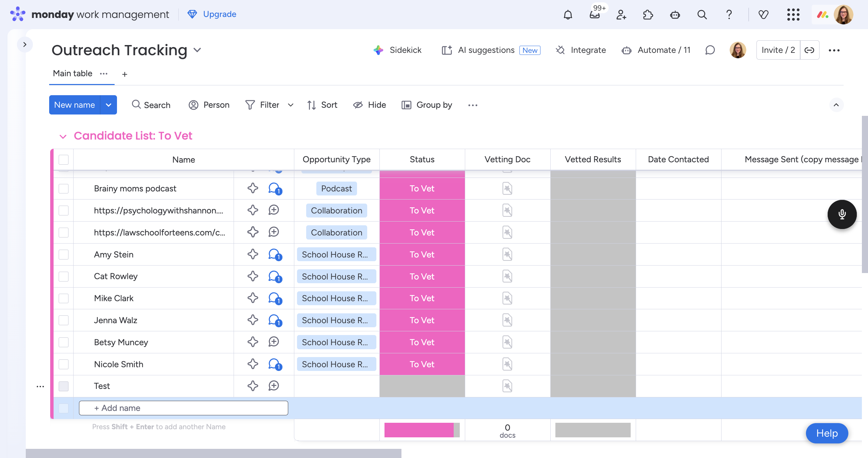Open To Vet status for Nicole Smith
Viewport: 868px width, 458px height.
pos(422,364)
